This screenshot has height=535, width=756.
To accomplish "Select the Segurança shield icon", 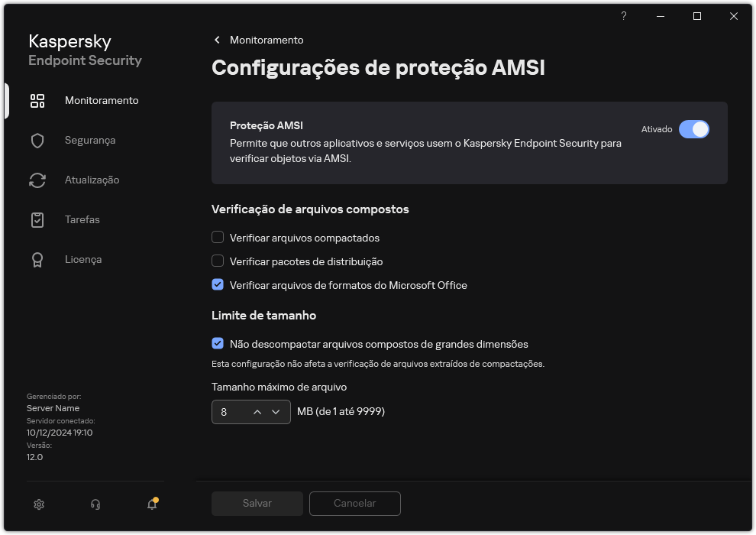I will [37, 140].
